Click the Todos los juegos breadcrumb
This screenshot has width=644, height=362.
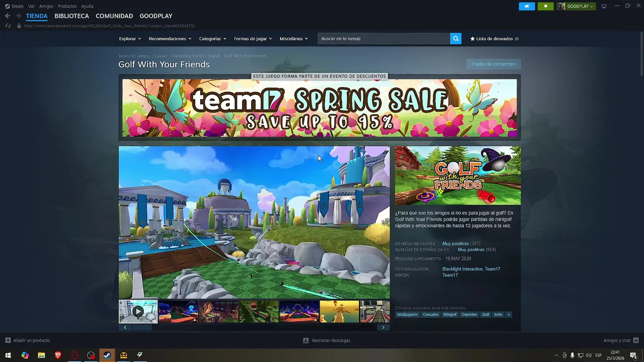tap(134, 56)
